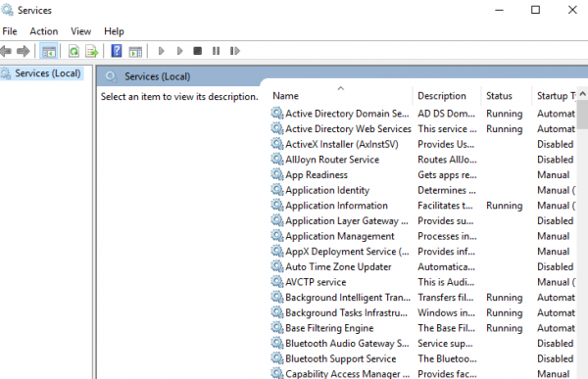Select Active Directory Domain Se... service name
The height and width of the screenshot is (379, 588).
tap(347, 114)
